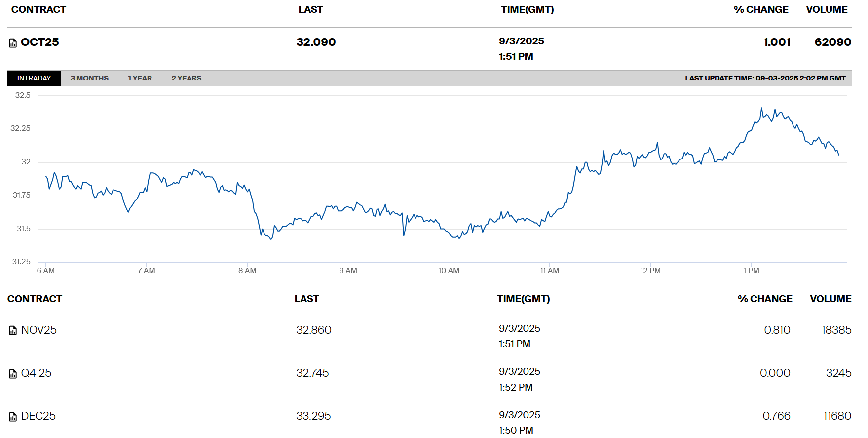
Task: Select the INTRADAY chart tab
Action: coord(34,78)
